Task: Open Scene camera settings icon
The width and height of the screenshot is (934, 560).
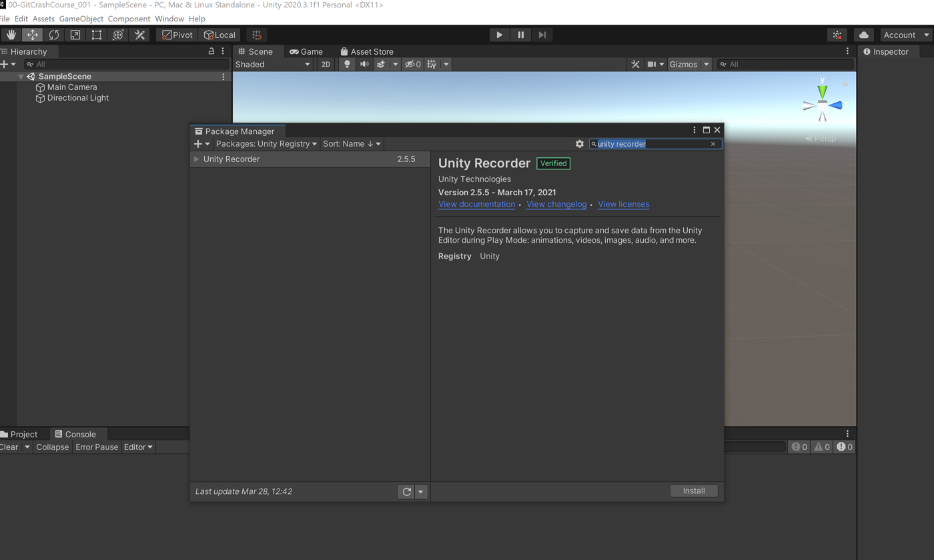Action: tap(652, 64)
